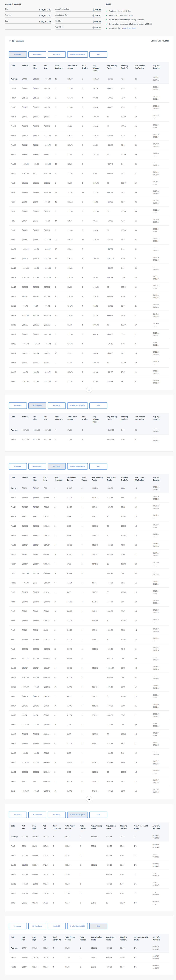Open E-mini NASDAQ 100 tab in the Overview panel
This screenshot has width=176, height=980.
click(77, 54)
